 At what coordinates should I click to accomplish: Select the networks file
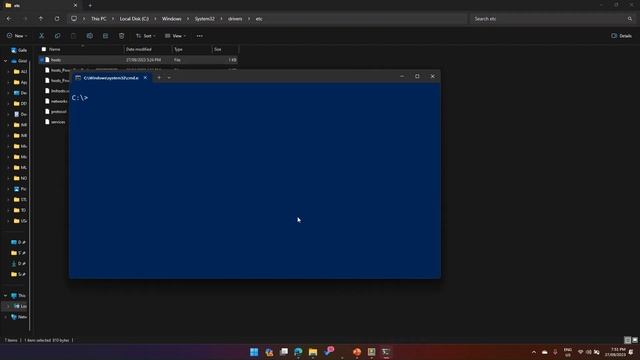pyautogui.click(x=59, y=101)
